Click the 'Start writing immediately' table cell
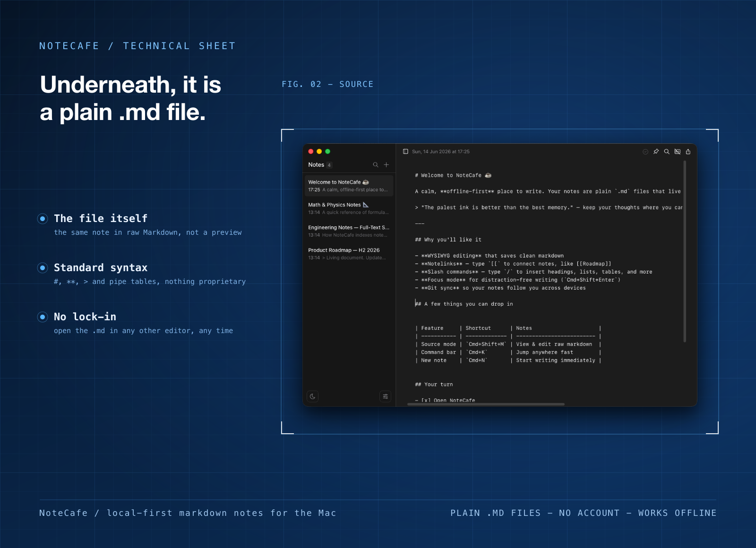The height and width of the screenshot is (548, 756). [556, 360]
